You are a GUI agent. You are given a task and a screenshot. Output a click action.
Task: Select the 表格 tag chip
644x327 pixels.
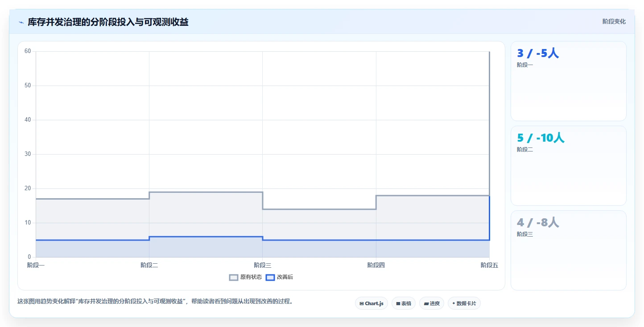[404, 303]
